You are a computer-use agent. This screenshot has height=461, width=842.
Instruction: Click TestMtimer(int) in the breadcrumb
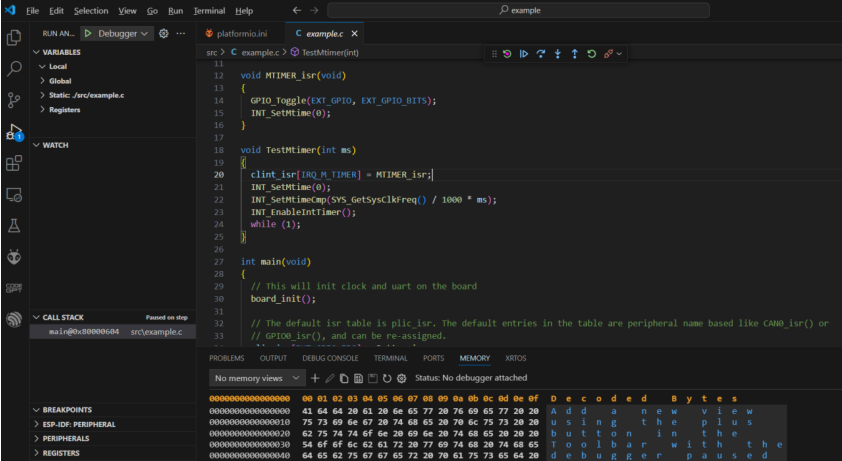329,53
